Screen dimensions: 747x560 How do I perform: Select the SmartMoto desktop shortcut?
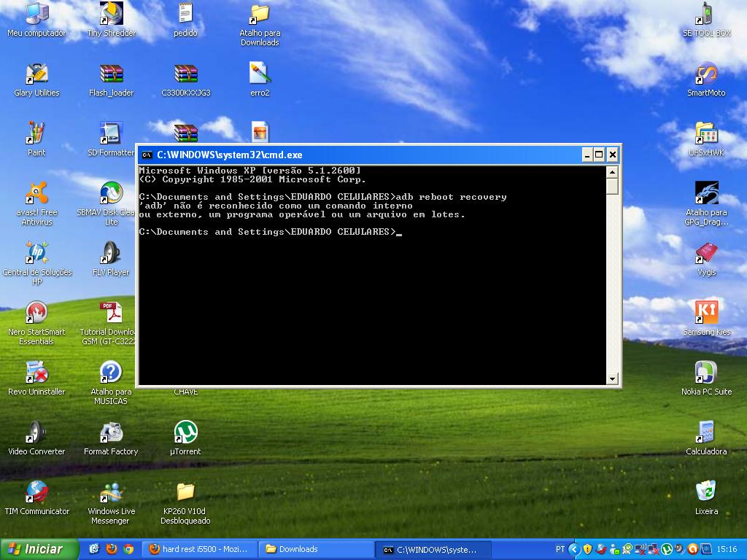[706, 79]
